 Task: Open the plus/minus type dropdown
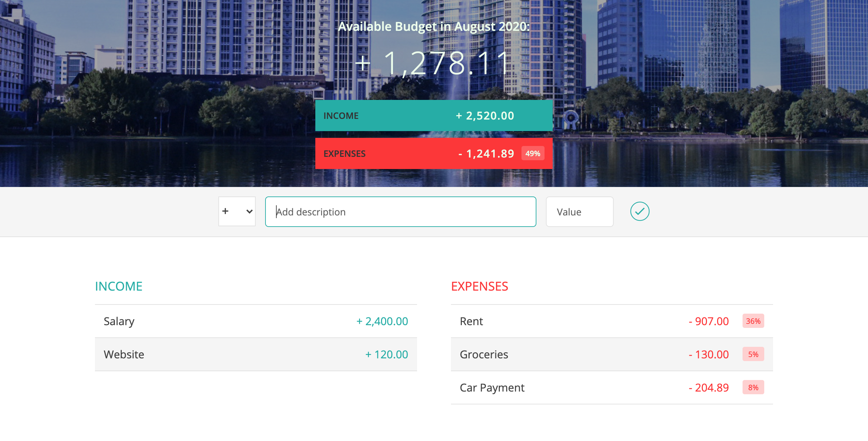237,211
